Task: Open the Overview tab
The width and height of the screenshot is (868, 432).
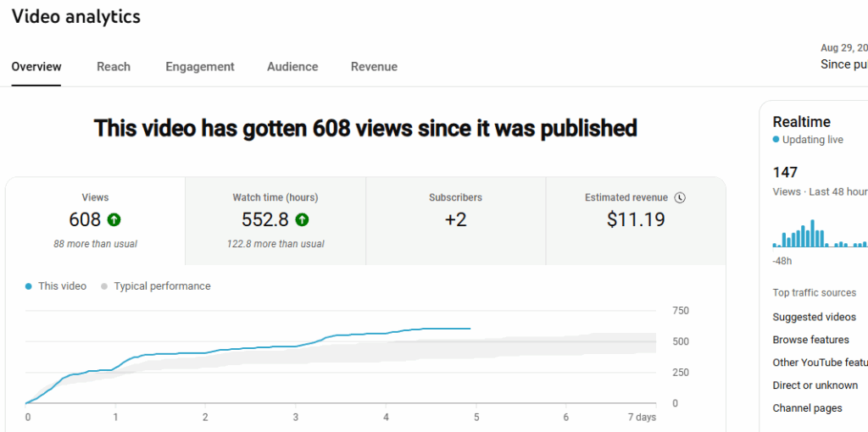Action: (x=36, y=67)
